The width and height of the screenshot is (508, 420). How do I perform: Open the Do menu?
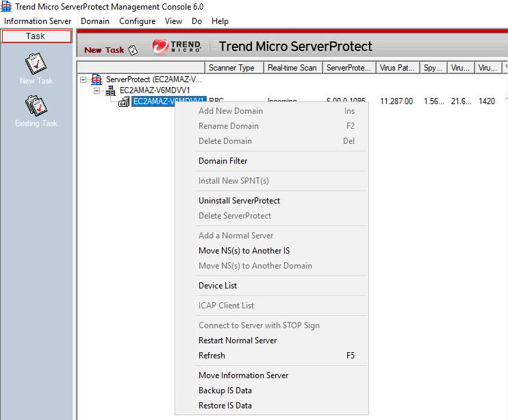click(x=196, y=21)
